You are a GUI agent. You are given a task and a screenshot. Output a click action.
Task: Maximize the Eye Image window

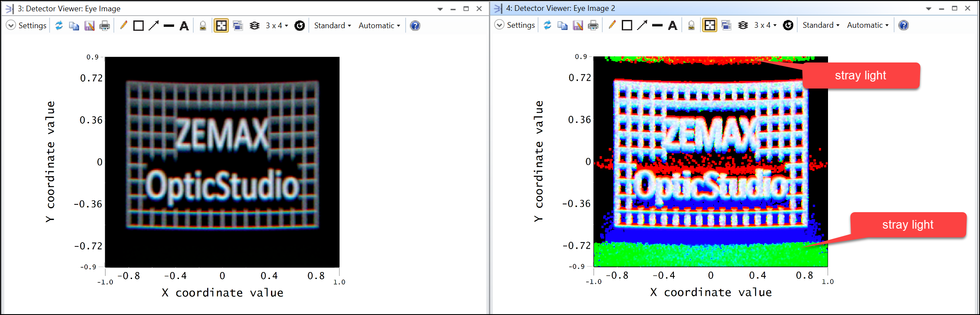pos(466,9)
